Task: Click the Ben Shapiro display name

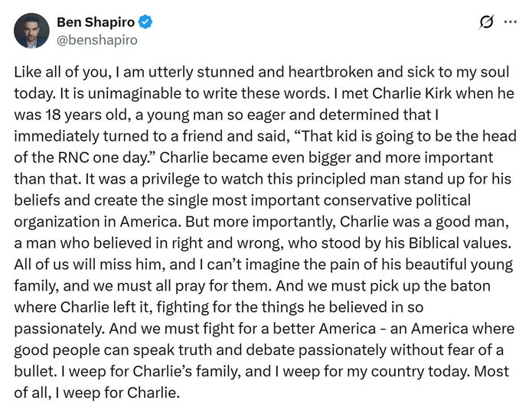Action: click(96, 21)
